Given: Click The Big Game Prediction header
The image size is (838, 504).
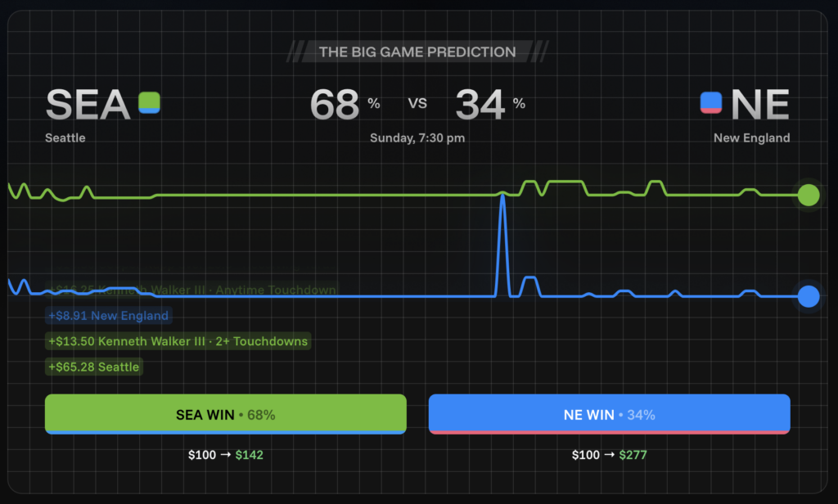Looking at the screenshot, I should click(x=417, y=52).
